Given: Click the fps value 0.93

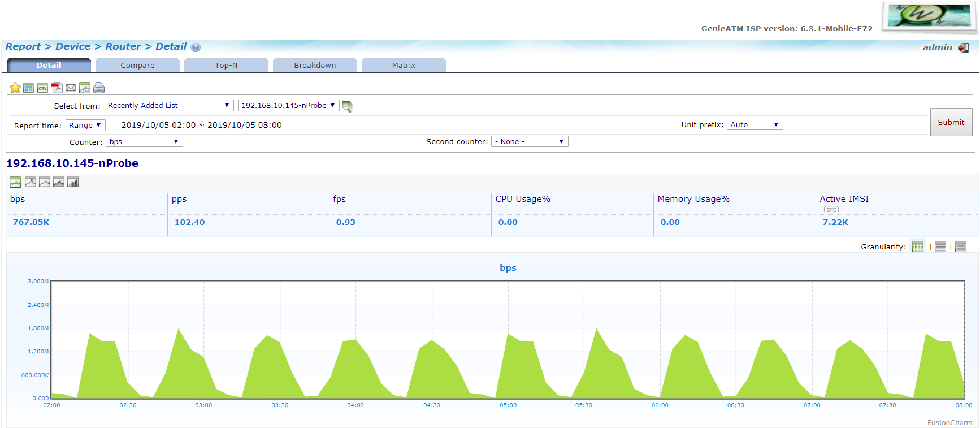Looking at the screenshot, I should tap(345, 222).
